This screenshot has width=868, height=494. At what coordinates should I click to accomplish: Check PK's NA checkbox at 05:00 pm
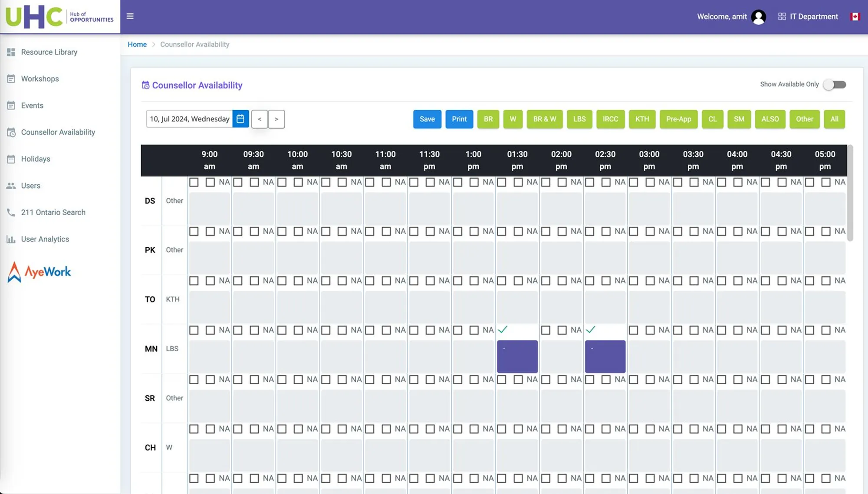[x=826, y=232]
